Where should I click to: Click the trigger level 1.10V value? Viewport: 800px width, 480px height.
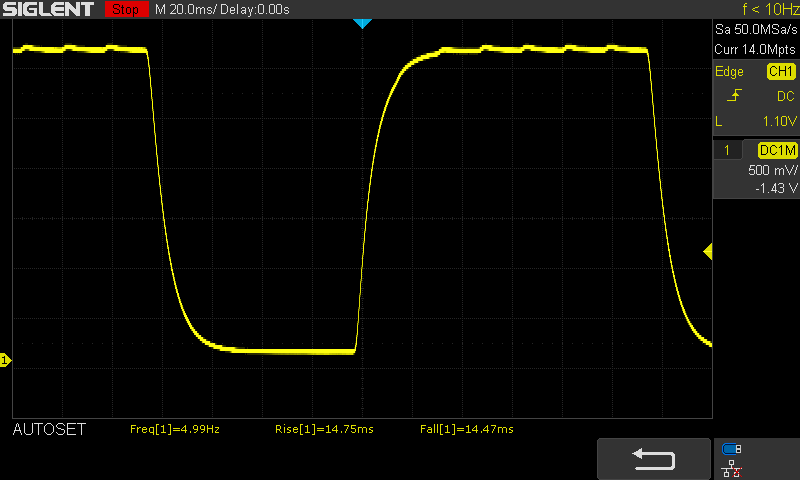point(780,121)
